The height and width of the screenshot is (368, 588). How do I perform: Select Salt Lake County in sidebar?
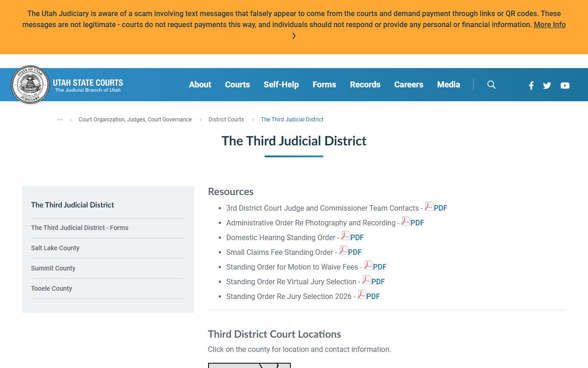tap(55, 248)
